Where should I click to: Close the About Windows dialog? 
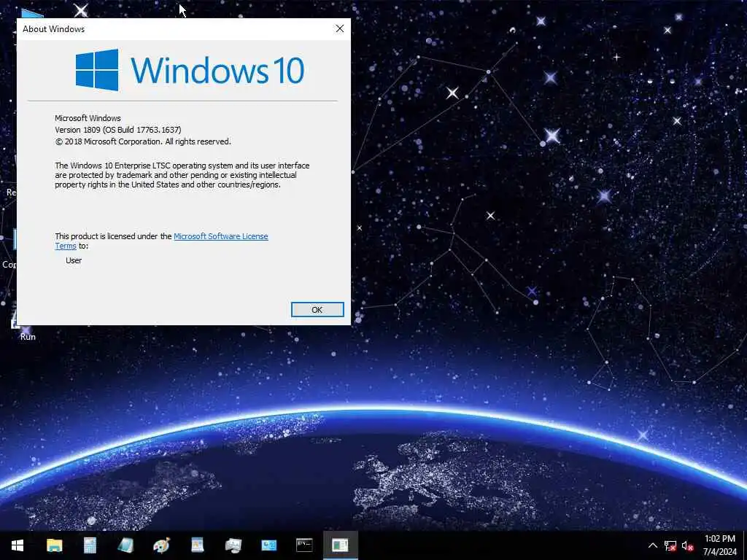340,28
